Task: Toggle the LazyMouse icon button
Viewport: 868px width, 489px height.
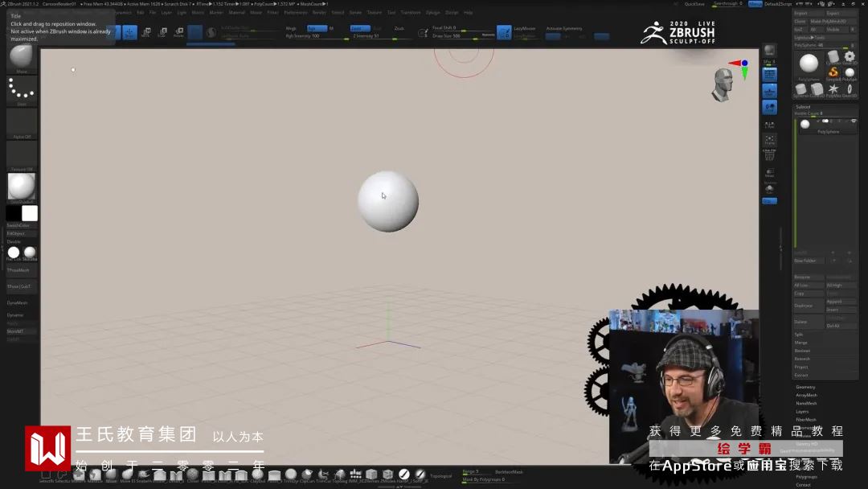Action: pyautogui.click(x=504, y=33)
